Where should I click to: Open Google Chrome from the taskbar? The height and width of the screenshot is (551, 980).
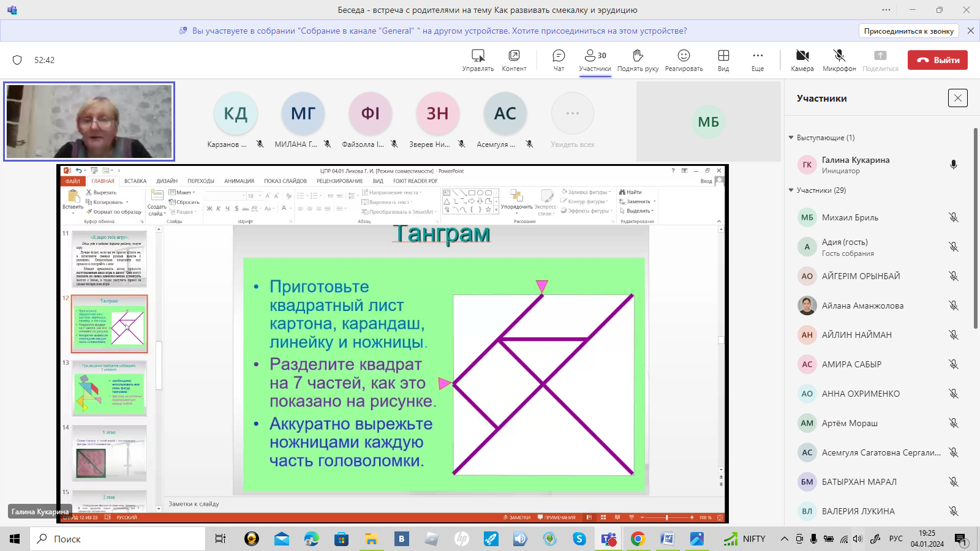[638, 539]
